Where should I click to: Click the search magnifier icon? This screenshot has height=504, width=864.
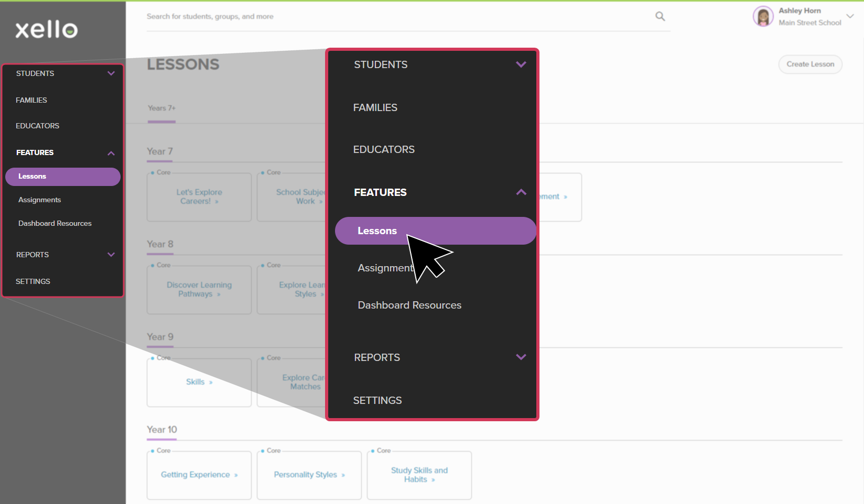[x=660, y=16]
